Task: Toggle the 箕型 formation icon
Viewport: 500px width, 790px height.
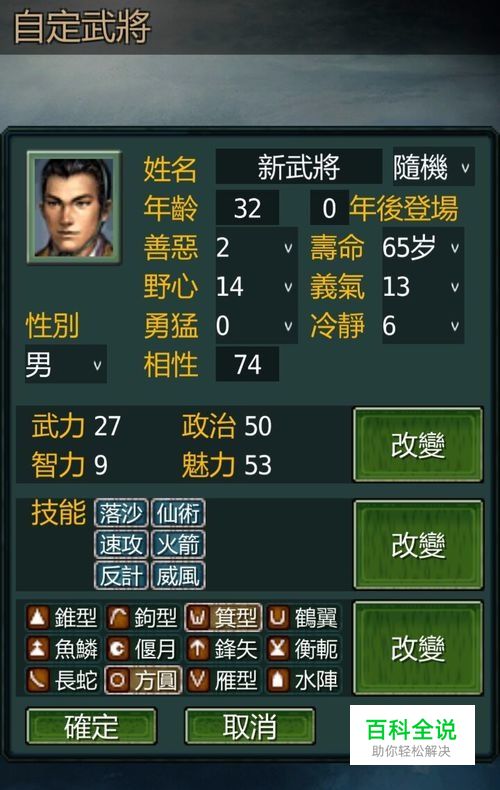Action: click(x=198, y=617)
